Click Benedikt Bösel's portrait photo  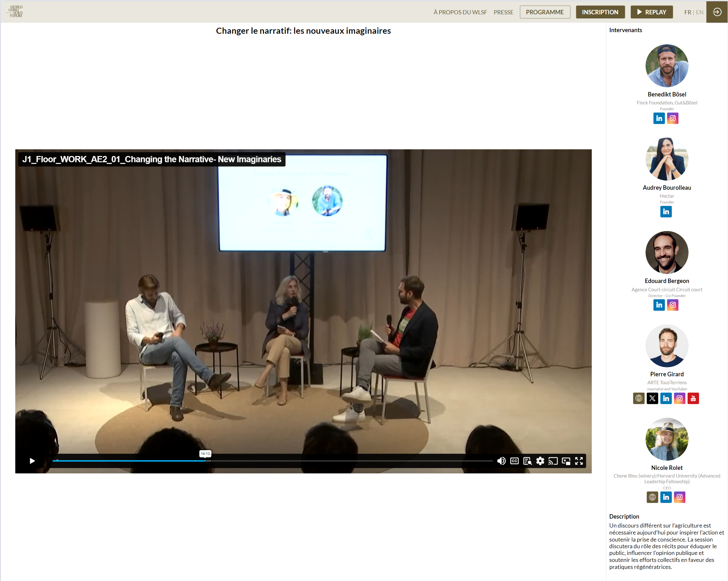coord(667,66)
